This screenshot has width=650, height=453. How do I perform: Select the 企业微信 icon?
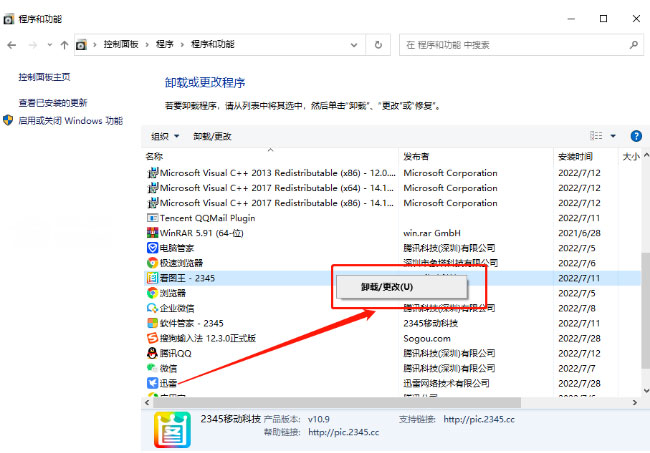(153, 308)
